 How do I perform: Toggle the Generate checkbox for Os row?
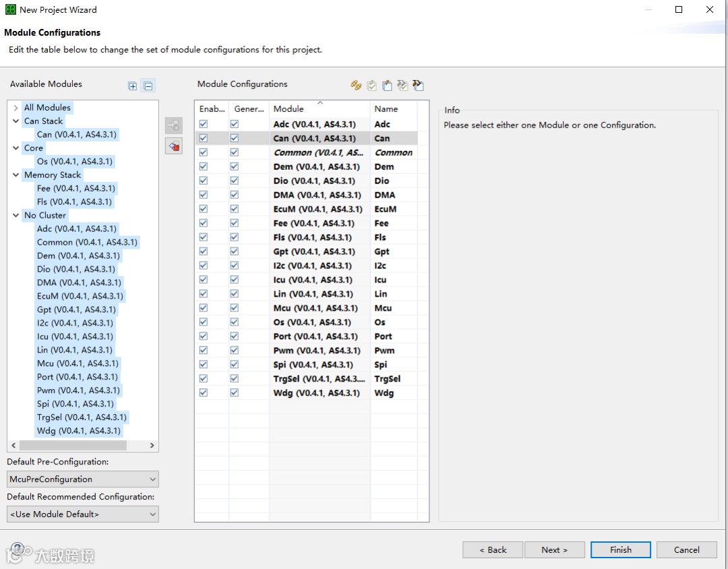click(x=235, y=322)
